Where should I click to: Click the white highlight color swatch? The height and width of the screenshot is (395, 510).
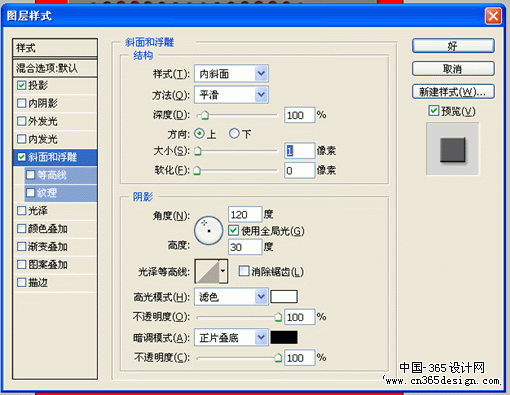point(284,296)
